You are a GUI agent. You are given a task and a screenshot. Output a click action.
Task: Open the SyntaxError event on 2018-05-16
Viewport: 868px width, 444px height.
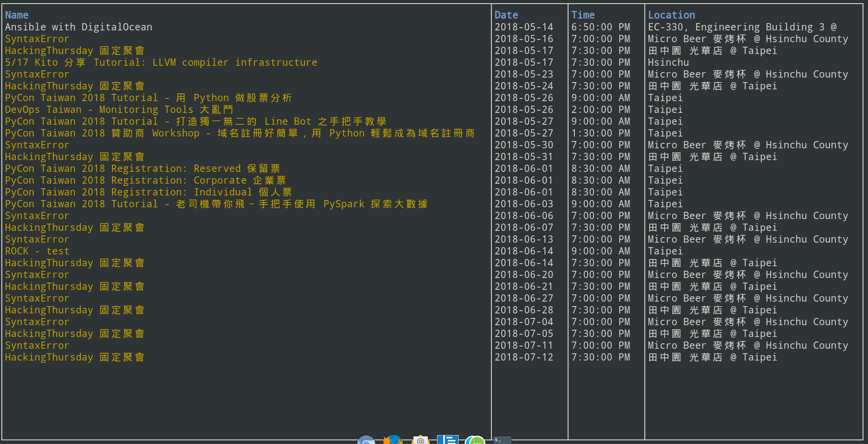click(37, 39)
